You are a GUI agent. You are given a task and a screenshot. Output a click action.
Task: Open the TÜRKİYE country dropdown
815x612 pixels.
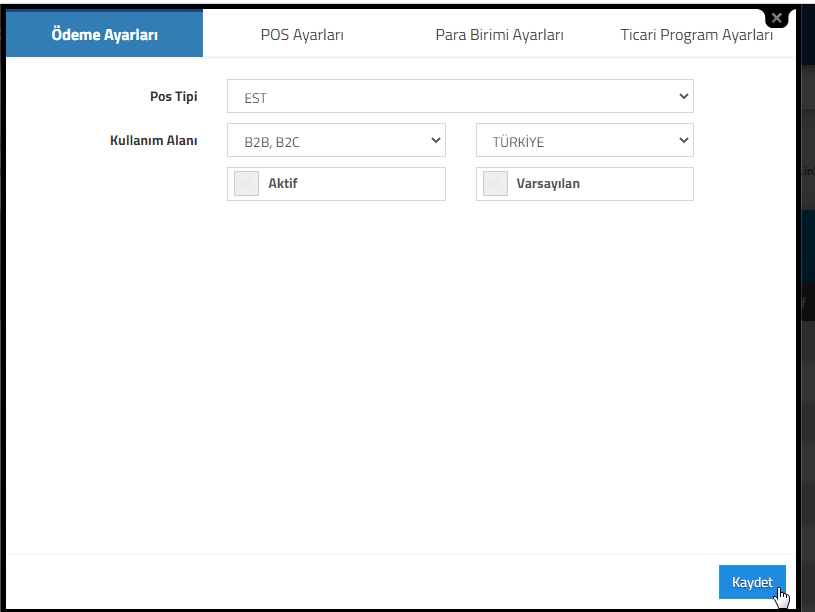585,140
